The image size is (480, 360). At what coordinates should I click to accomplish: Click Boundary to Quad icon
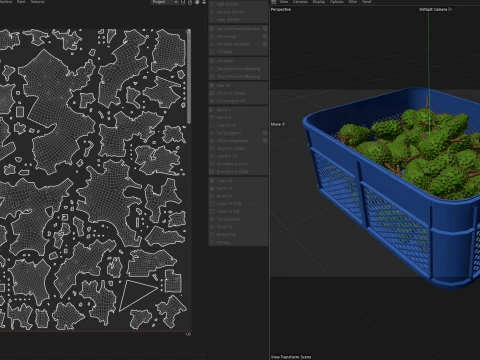click(x=212, y=171)
